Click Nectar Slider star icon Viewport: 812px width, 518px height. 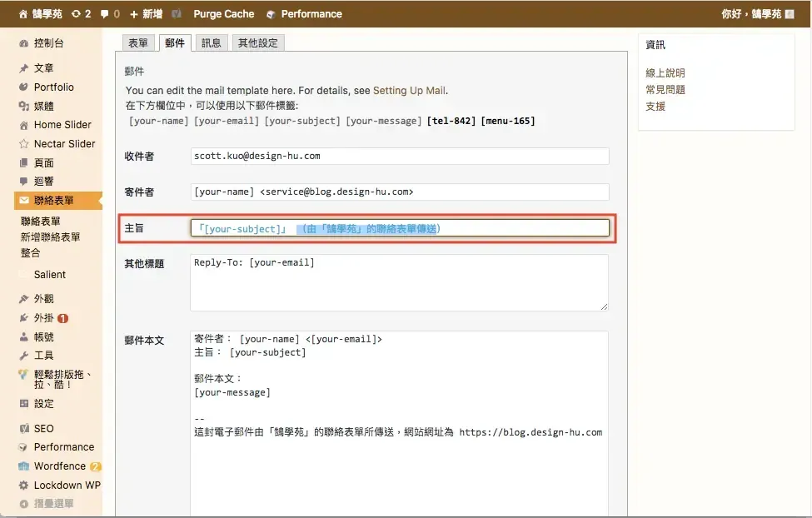pyautogui.click(x=24, y=144)
